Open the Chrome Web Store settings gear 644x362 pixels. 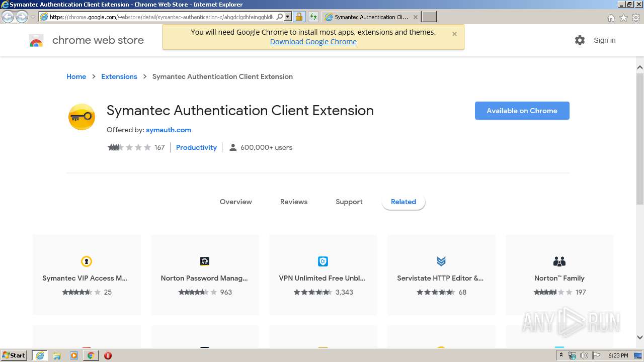pos(580,40)
